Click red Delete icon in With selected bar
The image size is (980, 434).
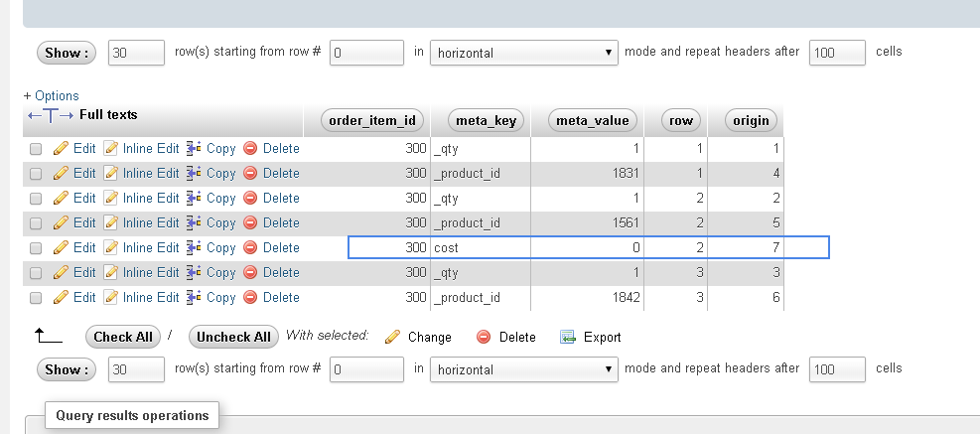point(485,338)
